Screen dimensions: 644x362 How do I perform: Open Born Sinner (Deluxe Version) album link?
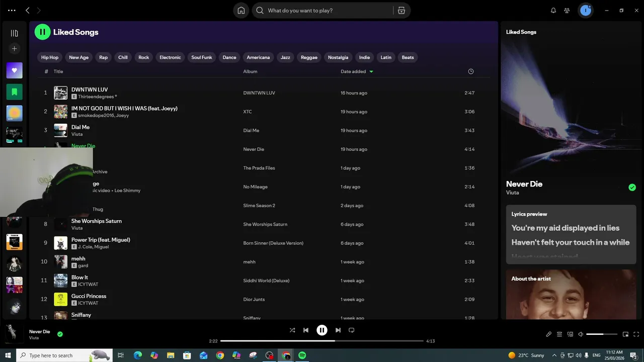pos(273,243)
